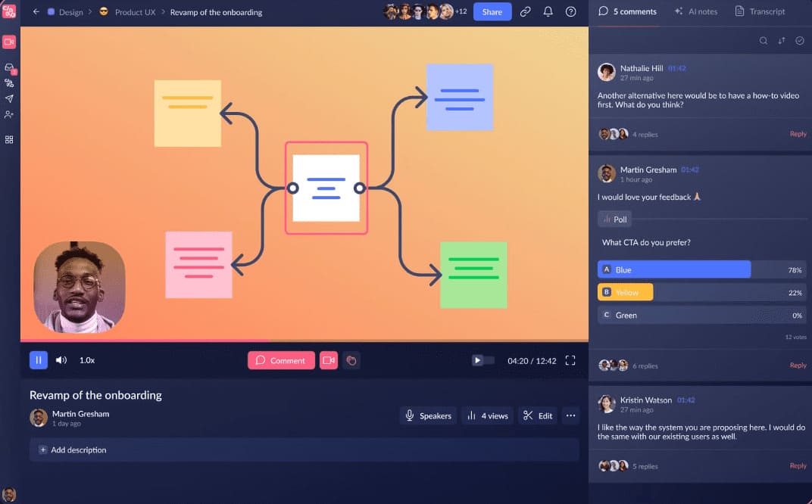Click the 12 votes count
The image size is (812, 504).
pos(795,337)
